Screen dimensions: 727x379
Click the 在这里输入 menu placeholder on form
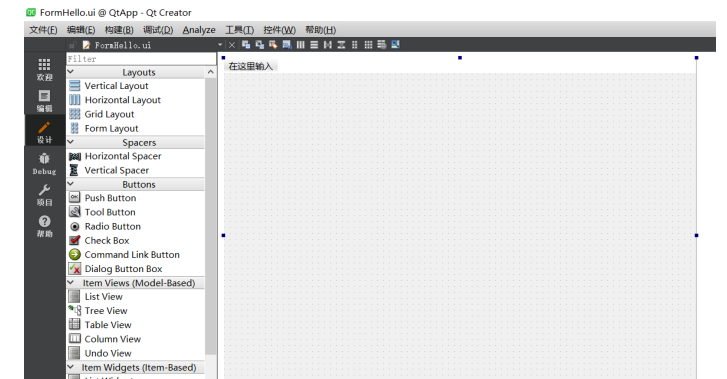click(x=250, y=66)
